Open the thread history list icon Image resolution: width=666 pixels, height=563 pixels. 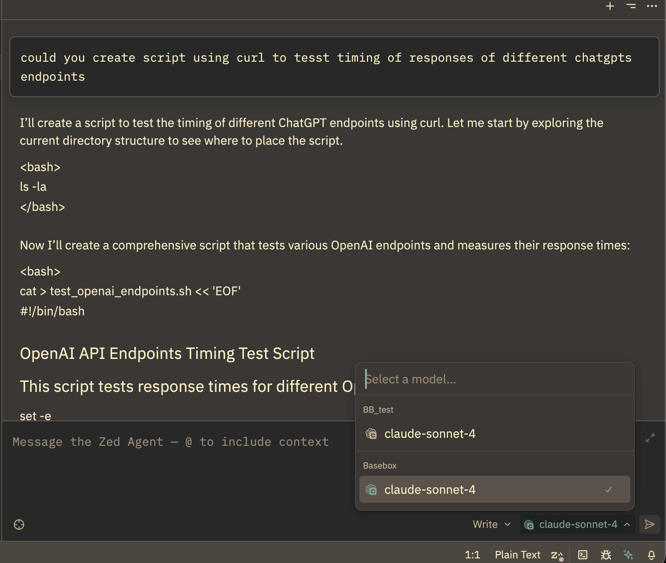pos(631,6)
